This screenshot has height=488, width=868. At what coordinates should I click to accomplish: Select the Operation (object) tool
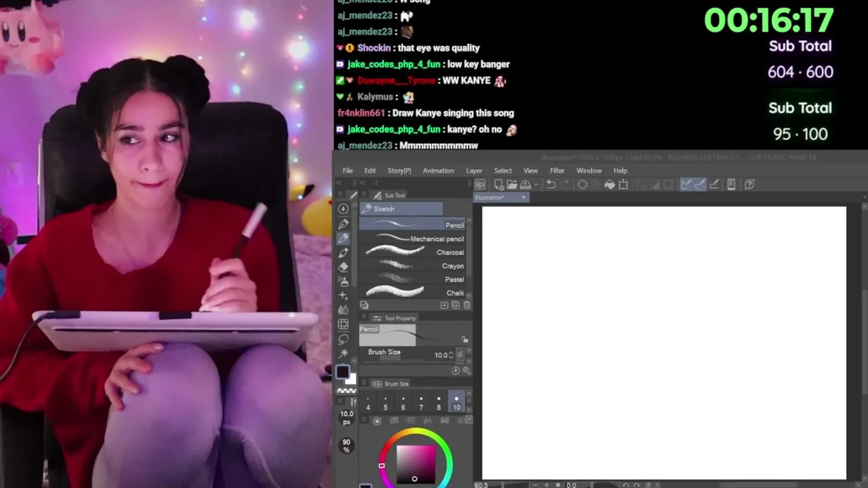click(343, 209)
